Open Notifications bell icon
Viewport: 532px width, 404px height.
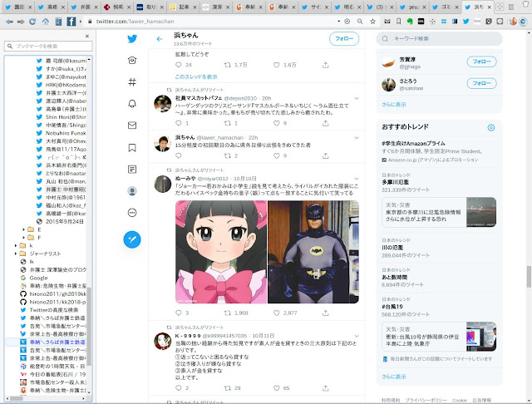click(132, 104)
